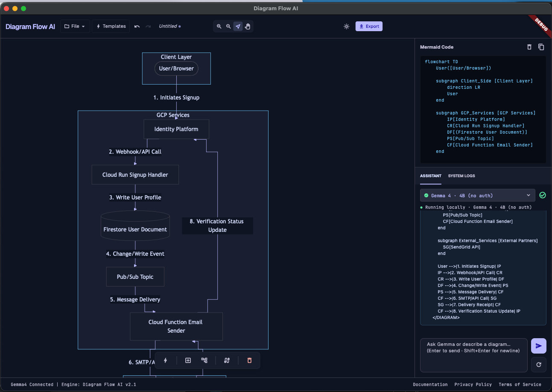Click the redo arrow icon
Viewport: 552px width, 392px height.
point(148,26)
